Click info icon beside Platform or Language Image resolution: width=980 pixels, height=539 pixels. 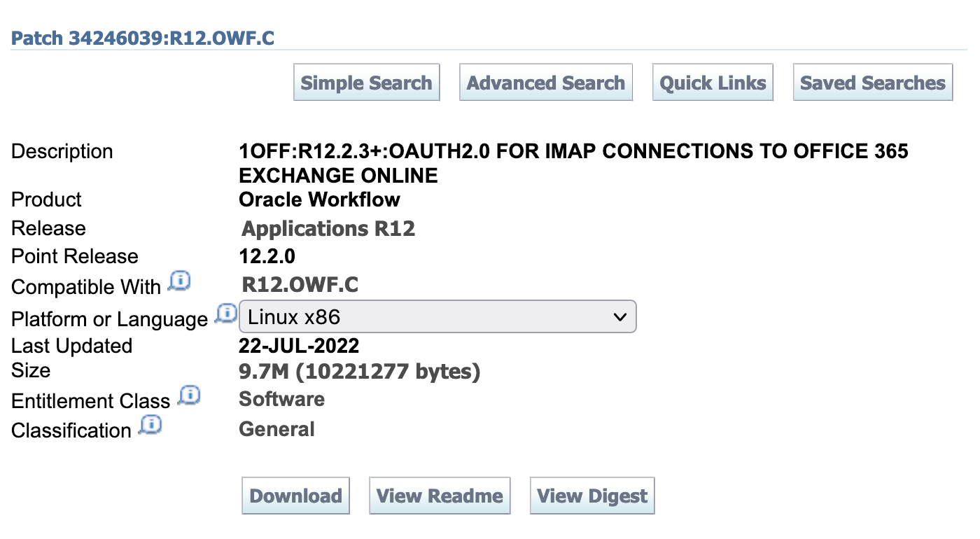pyautogui.click(x=225, y=314)
